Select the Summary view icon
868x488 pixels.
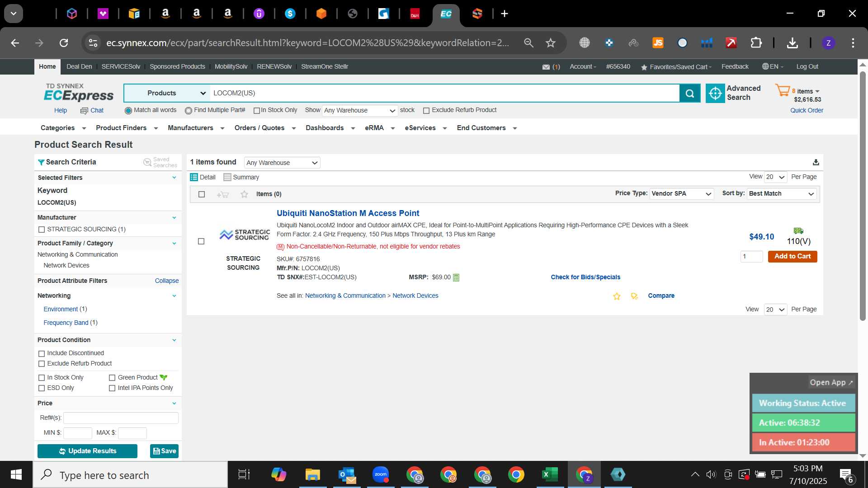point(227,177)
